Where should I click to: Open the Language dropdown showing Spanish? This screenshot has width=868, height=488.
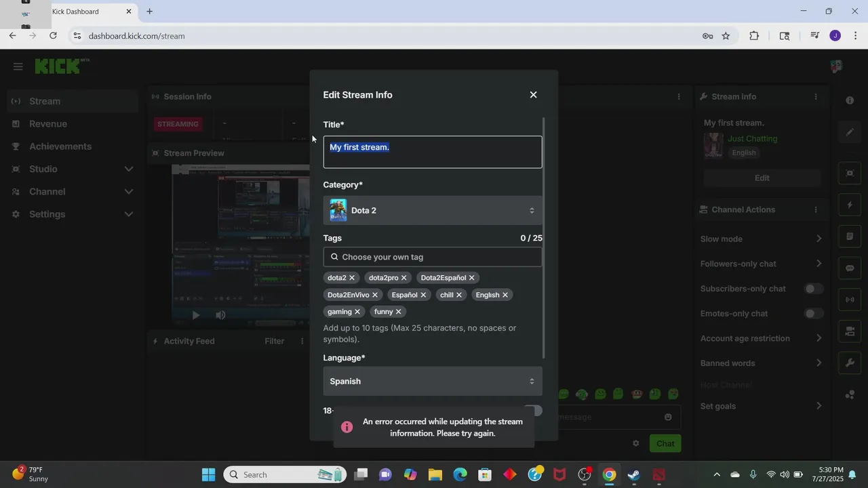(433, 381)
